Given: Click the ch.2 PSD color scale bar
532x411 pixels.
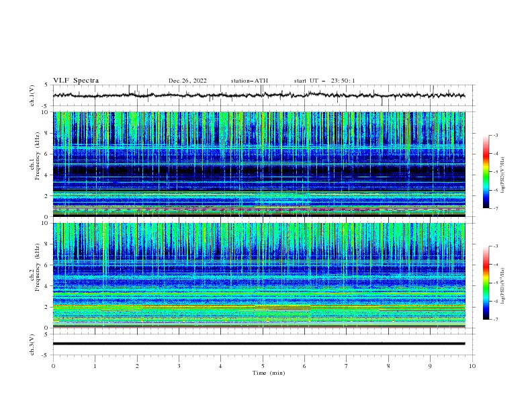Looking at the screenshot, I should click(486, 283).
